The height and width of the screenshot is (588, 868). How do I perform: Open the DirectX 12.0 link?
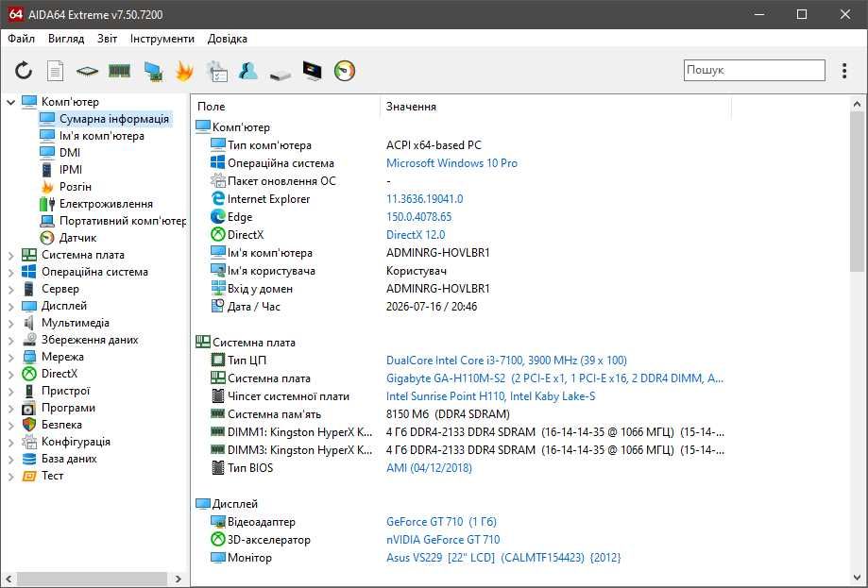(416, 235)
